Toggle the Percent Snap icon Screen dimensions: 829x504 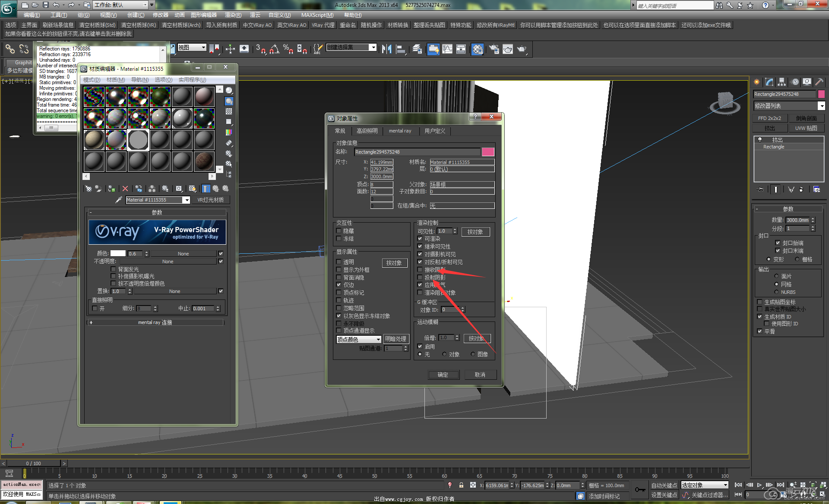tap(288, 49)
